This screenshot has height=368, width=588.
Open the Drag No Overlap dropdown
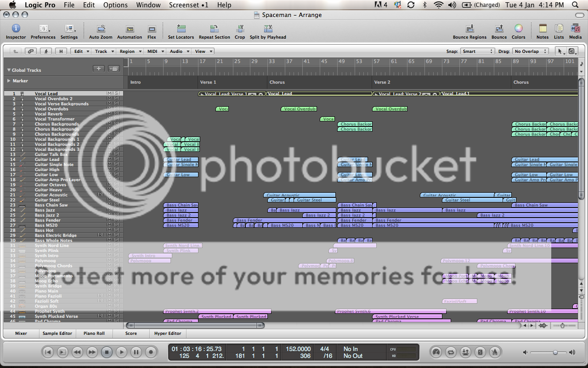(531, 52)
